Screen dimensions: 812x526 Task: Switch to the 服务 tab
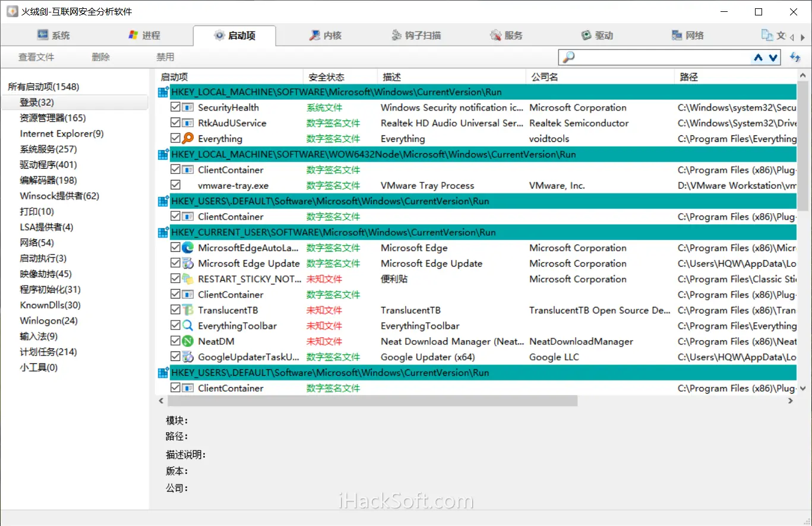click(x=506, y=36)
